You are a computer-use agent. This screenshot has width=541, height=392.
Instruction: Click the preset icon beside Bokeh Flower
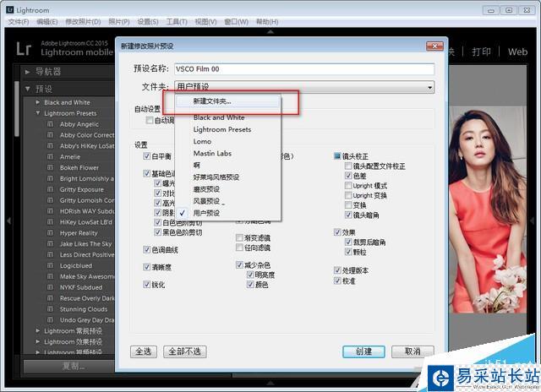coord(51,167)
